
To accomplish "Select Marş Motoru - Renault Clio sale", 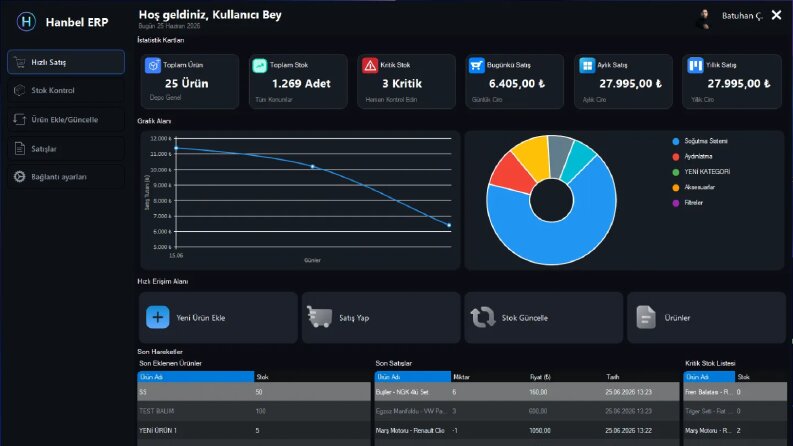I will click(527, 430).
